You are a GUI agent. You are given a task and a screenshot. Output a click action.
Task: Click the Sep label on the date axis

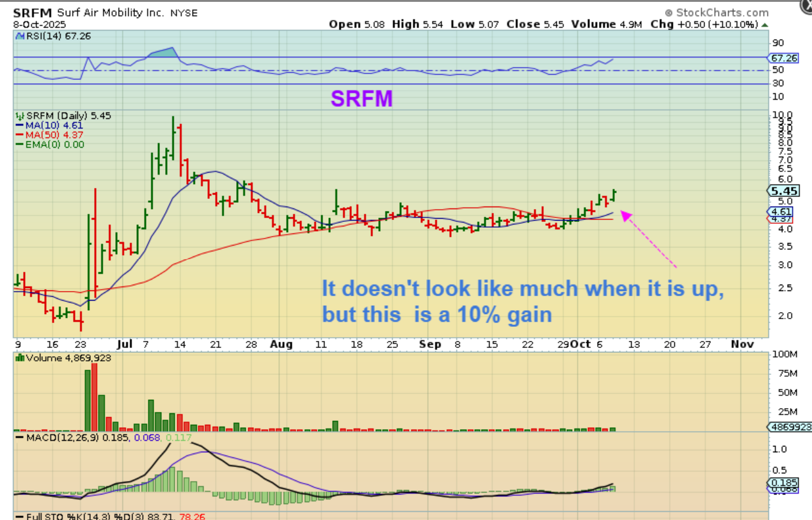[x=430, y=344]
